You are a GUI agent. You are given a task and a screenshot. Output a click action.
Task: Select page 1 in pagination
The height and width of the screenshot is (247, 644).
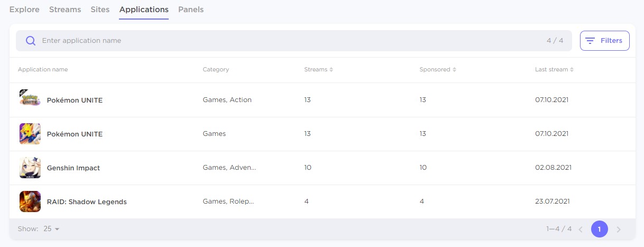tap(600, 229)
